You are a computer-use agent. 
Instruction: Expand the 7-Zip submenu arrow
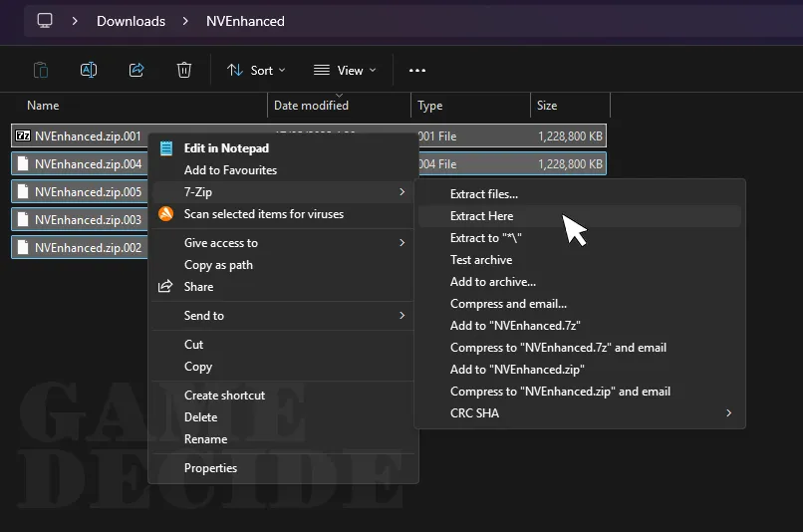[402, 191]
